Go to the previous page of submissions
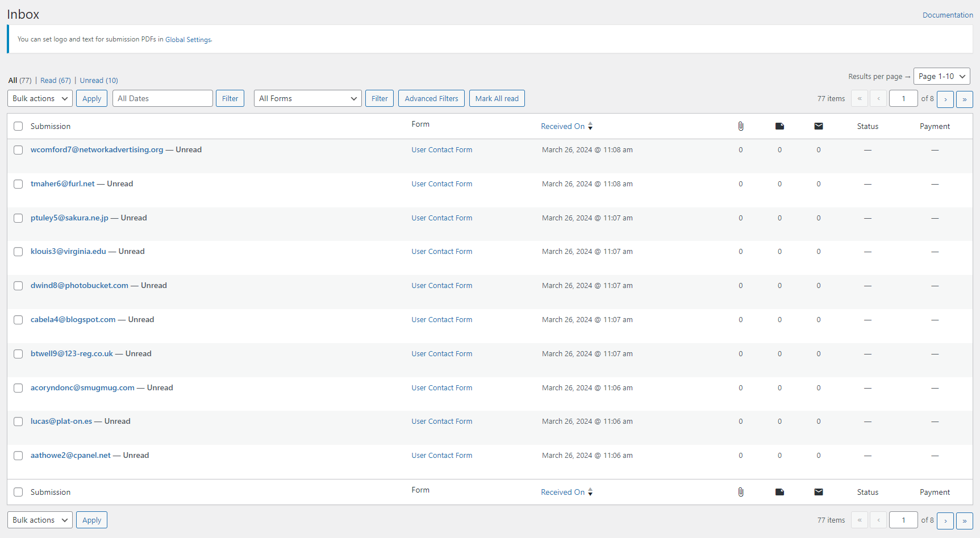980x538 pixels. pyautogui.click(x=878, y=99)
